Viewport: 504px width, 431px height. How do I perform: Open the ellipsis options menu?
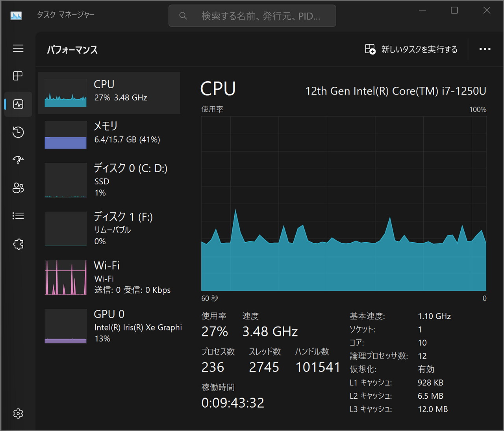485,49
